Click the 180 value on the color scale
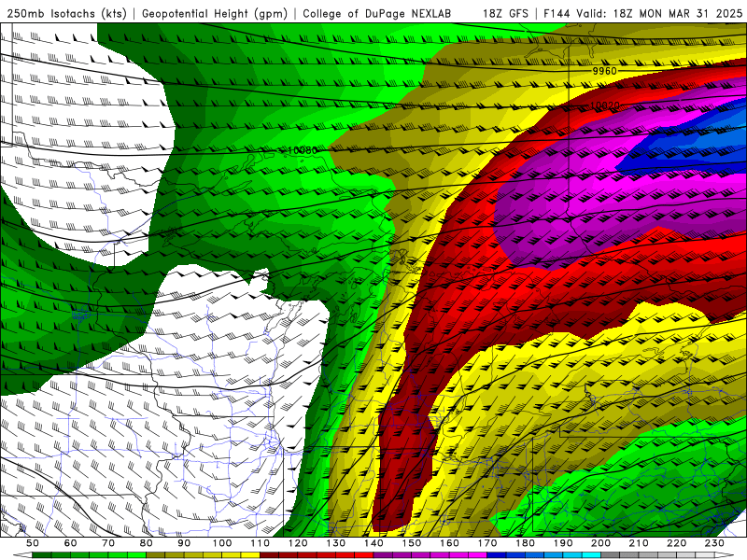The width and height of the screenshot is (747, 560). [x=525, y=543]
